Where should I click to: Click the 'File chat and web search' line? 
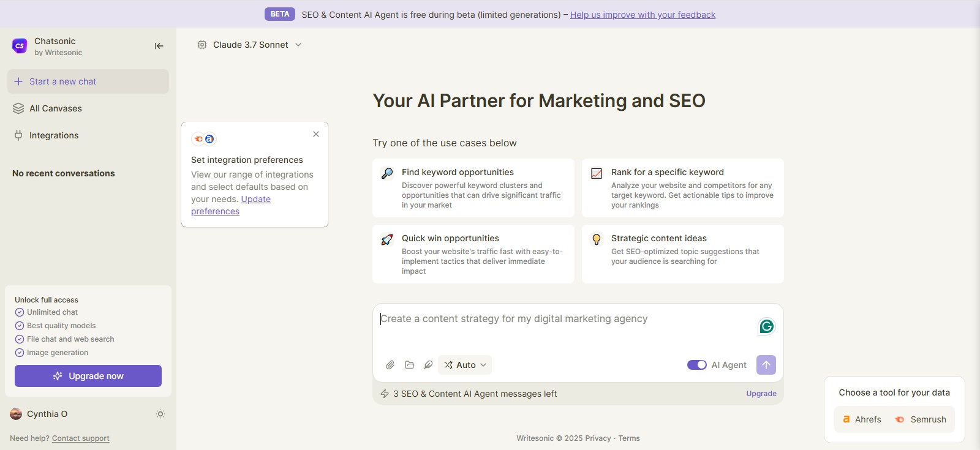point(64,339)
